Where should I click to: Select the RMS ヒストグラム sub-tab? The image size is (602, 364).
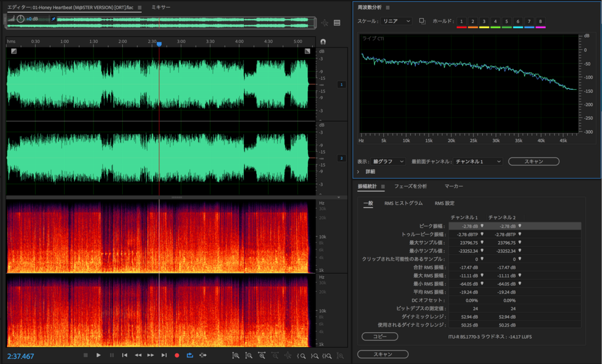click(403, 203)
